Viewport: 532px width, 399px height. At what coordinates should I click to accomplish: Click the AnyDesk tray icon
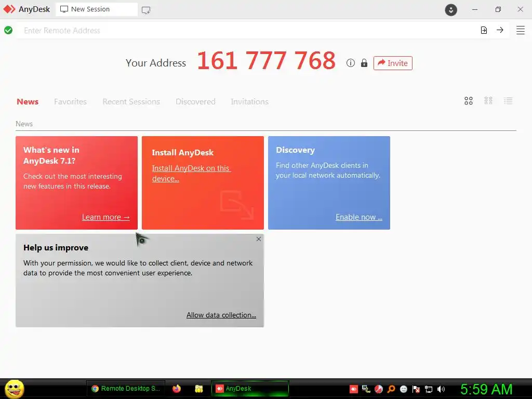point(353,389)
